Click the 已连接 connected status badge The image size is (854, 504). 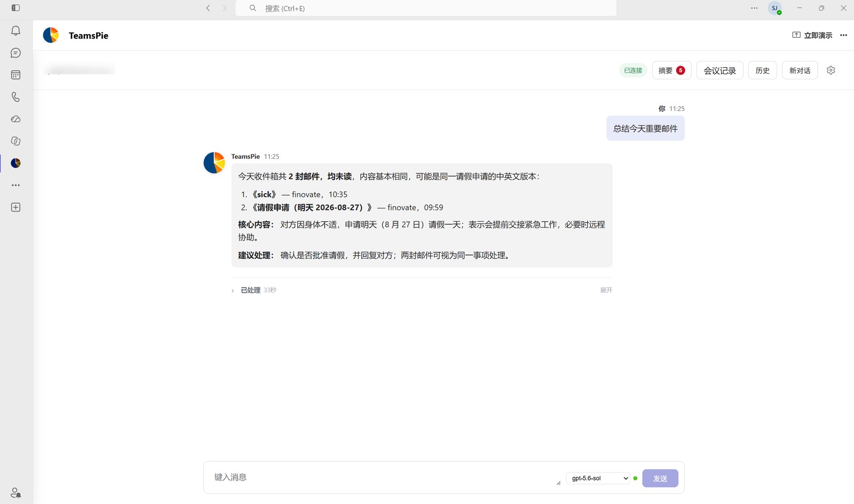(x=633, y=70)
